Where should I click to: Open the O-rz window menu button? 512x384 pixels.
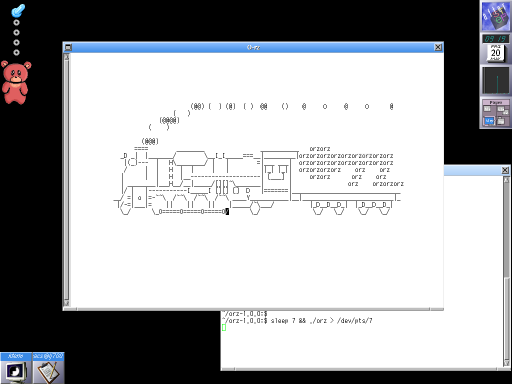coord(68,47)
